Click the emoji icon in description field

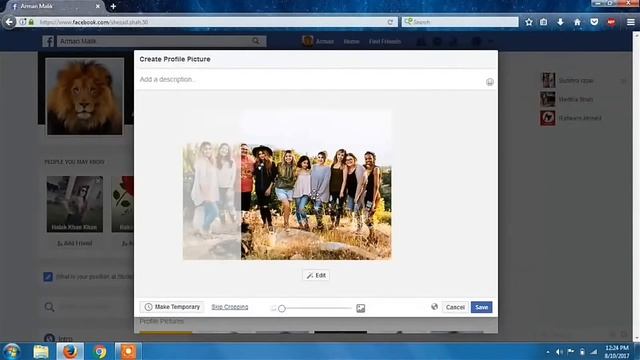[x=490, y=82]
